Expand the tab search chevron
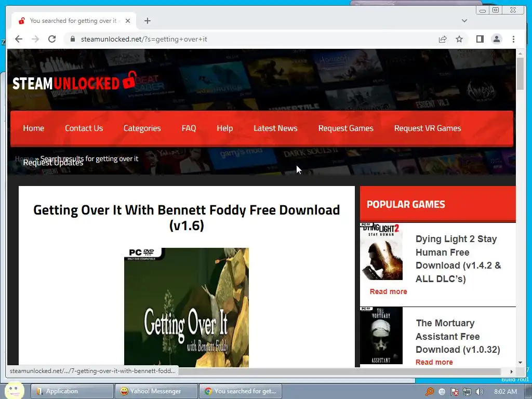This screenshot has height=399, width=532. [464, 21]
